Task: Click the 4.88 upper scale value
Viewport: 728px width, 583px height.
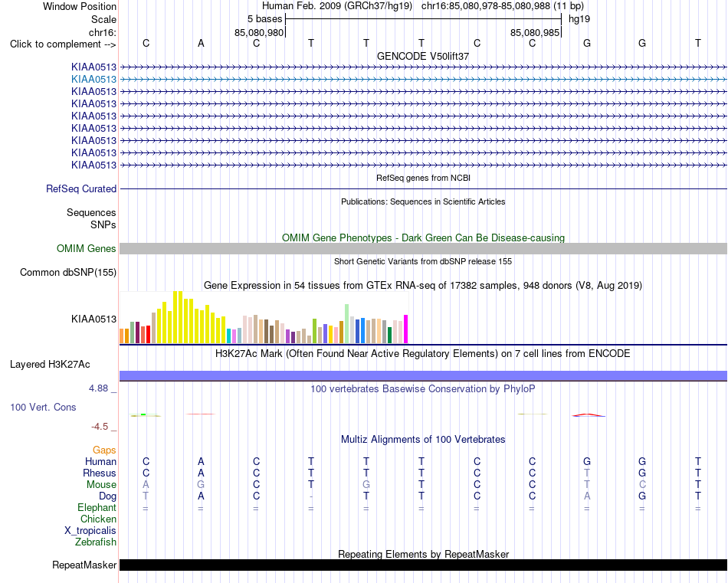Action: pos(98,388)
